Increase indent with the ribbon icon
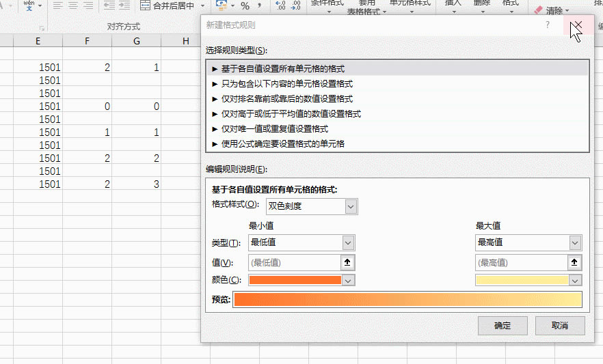The height and width of the screenshot is (364, 603). click(x=124, y=5)
